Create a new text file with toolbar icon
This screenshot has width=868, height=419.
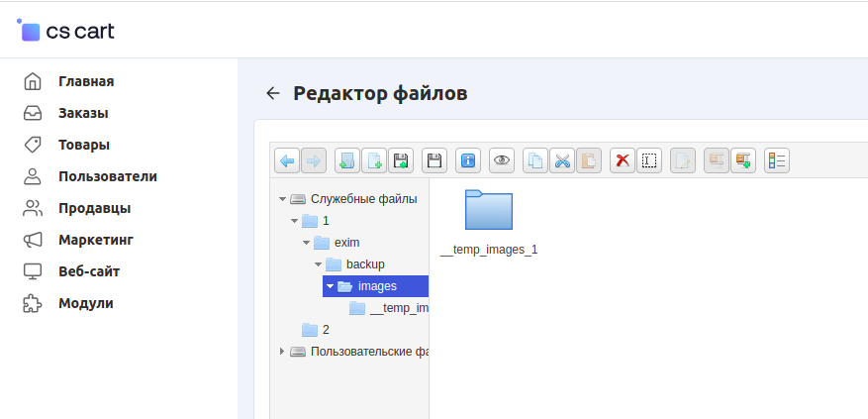(x=374, y=161)
